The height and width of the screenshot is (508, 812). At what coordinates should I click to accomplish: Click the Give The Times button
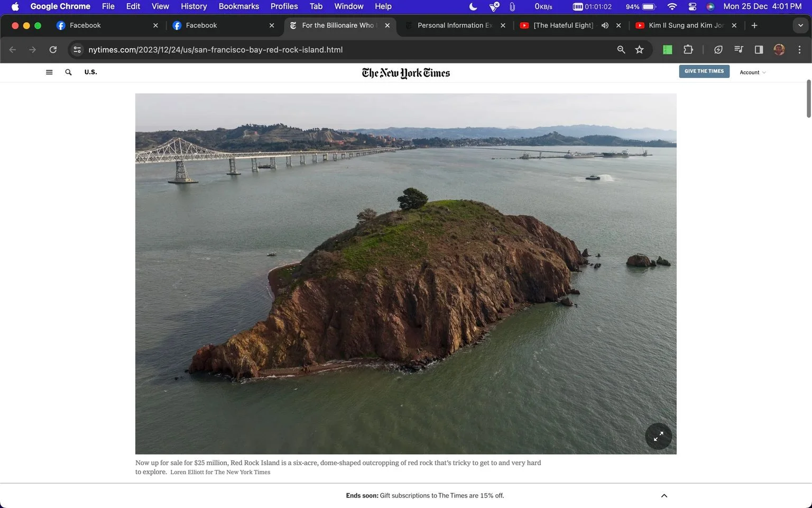click(704, 71)
